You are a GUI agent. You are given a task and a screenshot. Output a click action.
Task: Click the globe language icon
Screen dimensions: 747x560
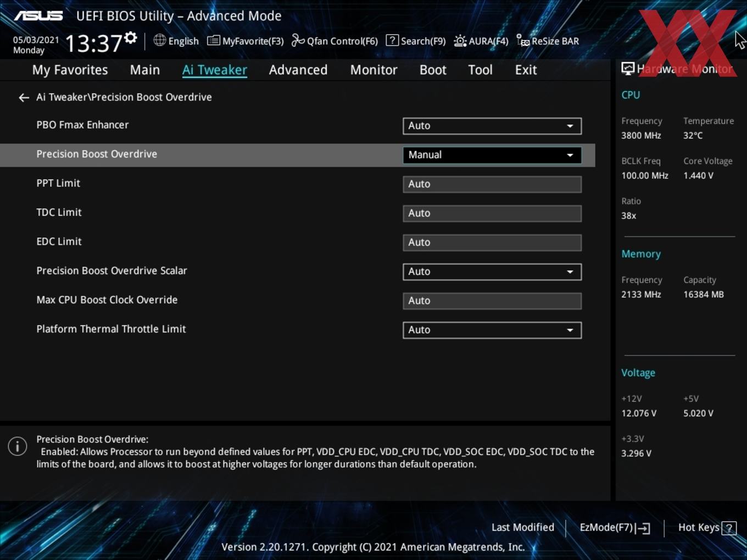pyautogui.click(x=159, y=40)
